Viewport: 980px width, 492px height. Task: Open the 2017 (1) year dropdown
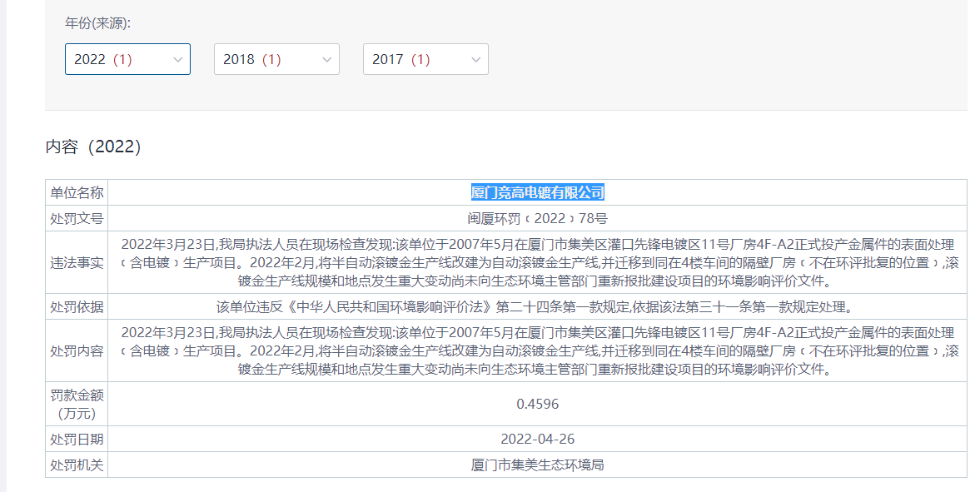[x=425, y=59]
